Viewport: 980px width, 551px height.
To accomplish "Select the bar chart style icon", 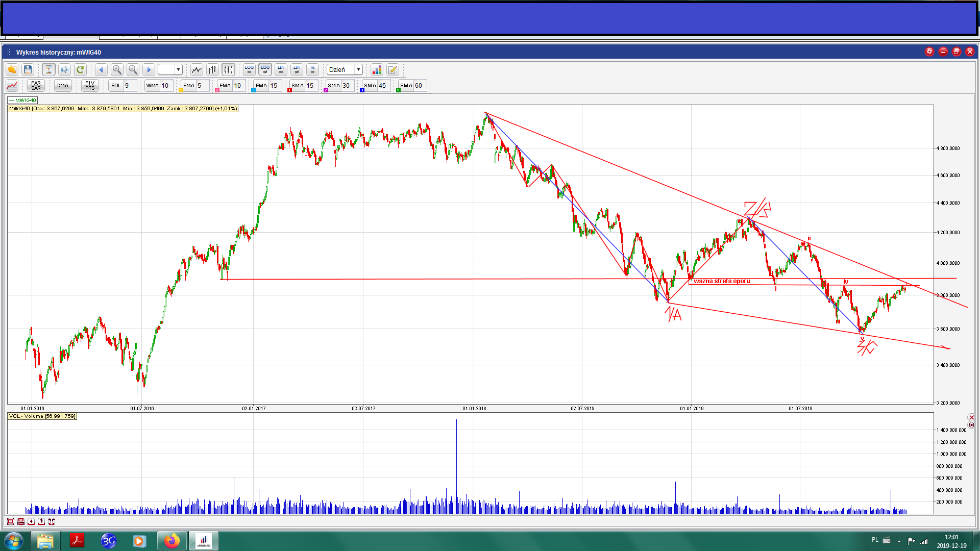I will [212, 69].
